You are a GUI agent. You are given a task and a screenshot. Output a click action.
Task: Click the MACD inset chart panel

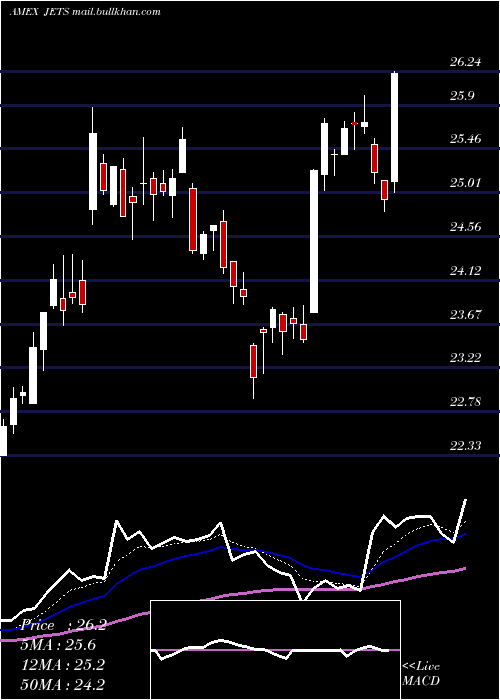click(x=275, y=650)
